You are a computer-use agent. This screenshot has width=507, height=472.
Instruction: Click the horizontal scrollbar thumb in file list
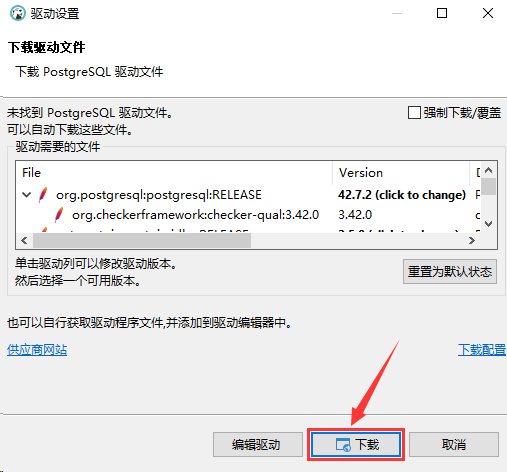click(x=142, y=240)
